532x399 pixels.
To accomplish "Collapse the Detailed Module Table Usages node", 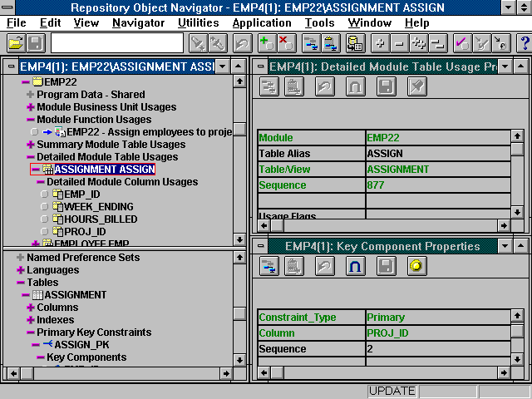I will pyautogui.click(x=31, y=157).
